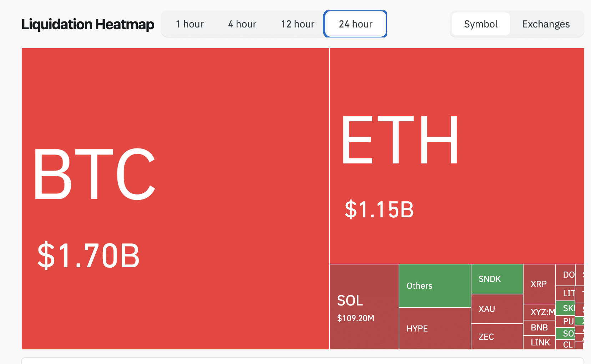Image resolution: width=591 pixels, height=364 pixels.
Task: Click the XAU heatmap tile
Action: pyautogui.click(x=497, y=309)
